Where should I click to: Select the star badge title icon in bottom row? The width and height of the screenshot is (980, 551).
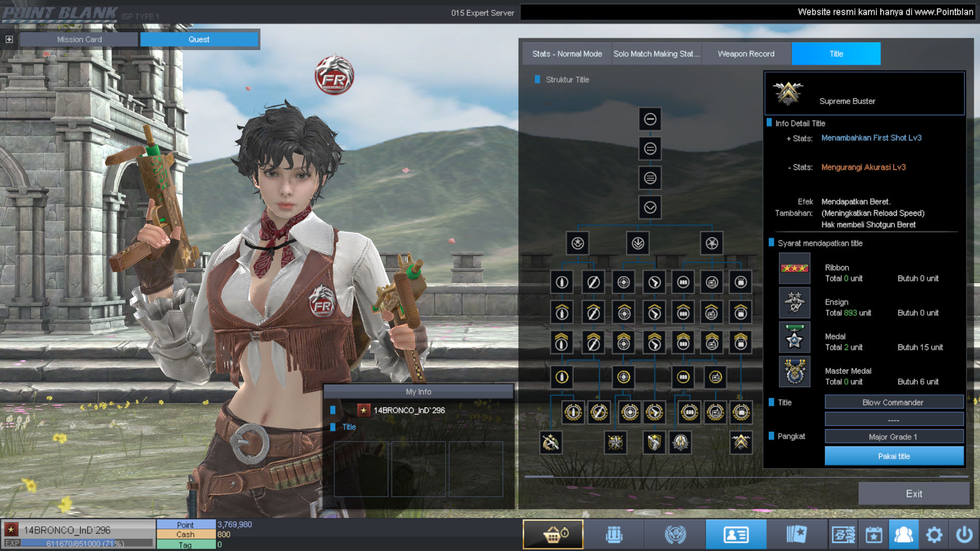tap(616, 442)
